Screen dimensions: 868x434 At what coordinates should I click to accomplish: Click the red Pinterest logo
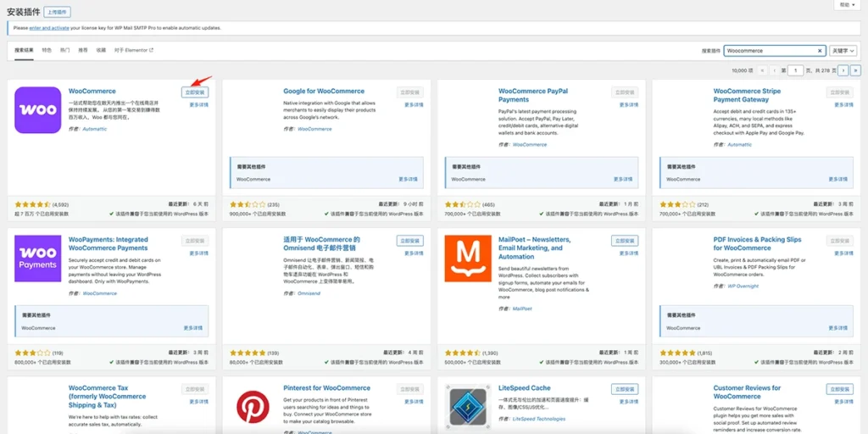coord(253,407)
